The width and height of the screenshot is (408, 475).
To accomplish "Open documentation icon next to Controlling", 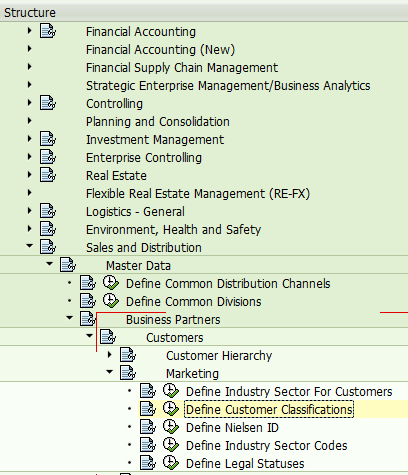I will 48,103.
